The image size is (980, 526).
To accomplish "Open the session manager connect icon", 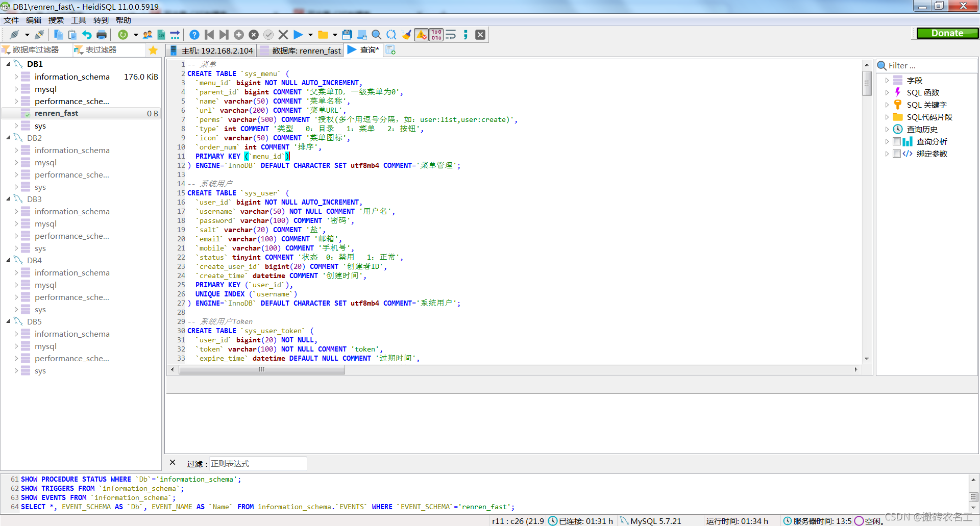I will point(14,35).
